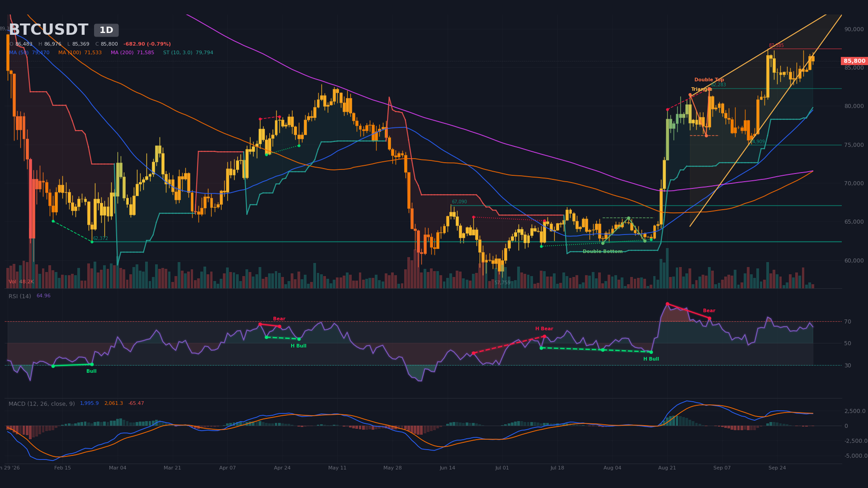
Task: Click the 2,500.0 MACD axis label
Action: click(855, 411)
